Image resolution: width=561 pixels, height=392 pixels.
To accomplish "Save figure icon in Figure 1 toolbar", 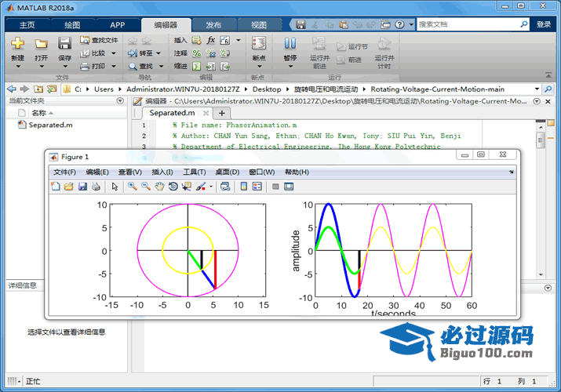I will point(82,186).
